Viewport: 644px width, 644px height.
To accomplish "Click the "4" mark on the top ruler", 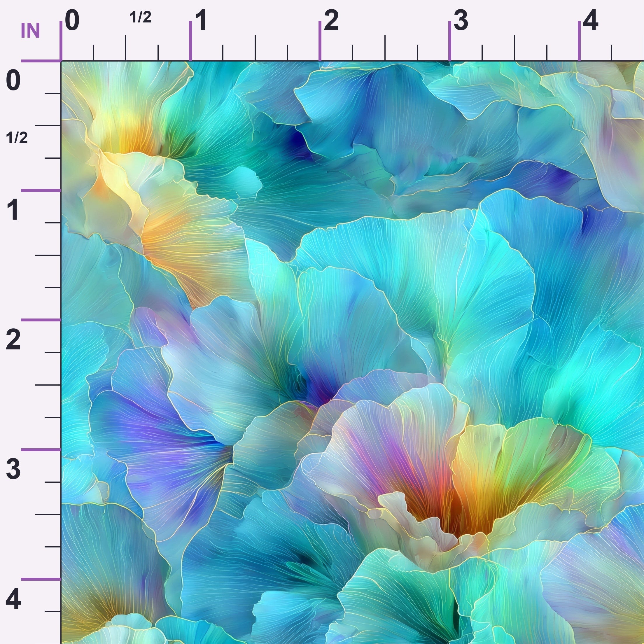I will point(591,20).
